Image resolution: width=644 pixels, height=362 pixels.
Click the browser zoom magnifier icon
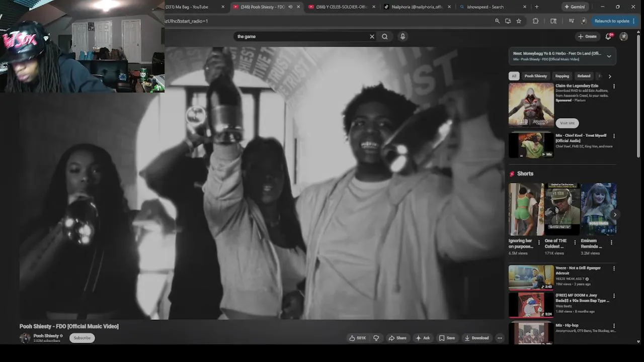pos(497,21)
